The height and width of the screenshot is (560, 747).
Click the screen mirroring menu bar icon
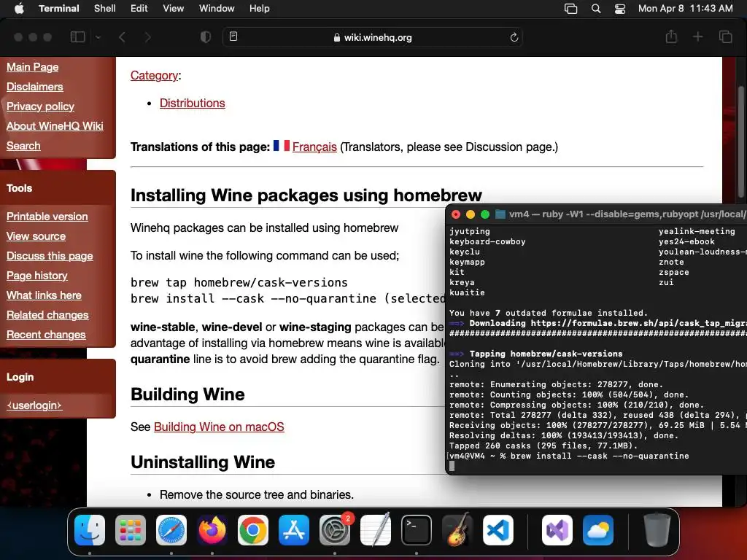(x=570, y=9)
